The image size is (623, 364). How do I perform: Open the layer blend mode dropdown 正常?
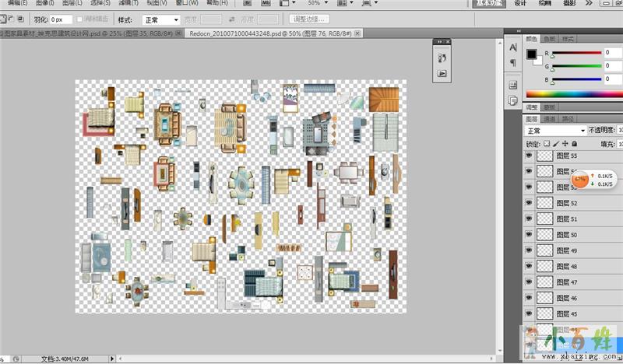554,131
